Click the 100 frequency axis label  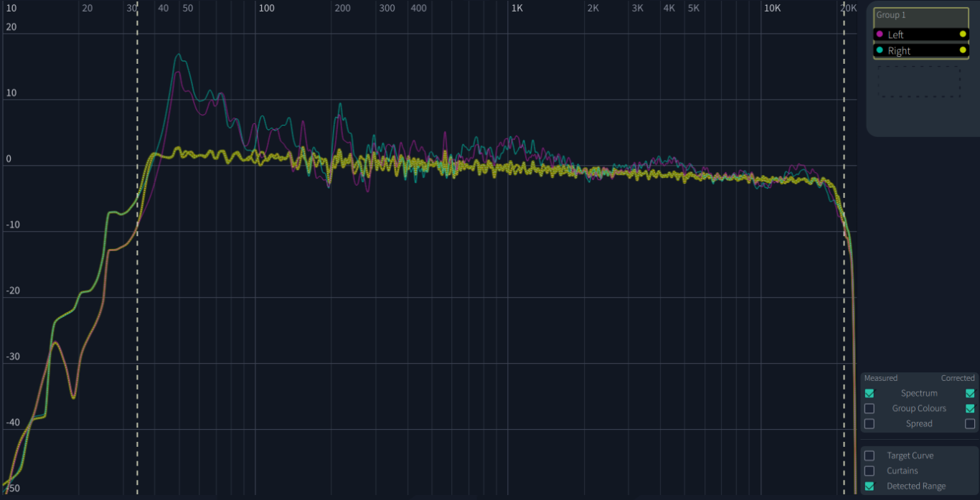(266, 8)
